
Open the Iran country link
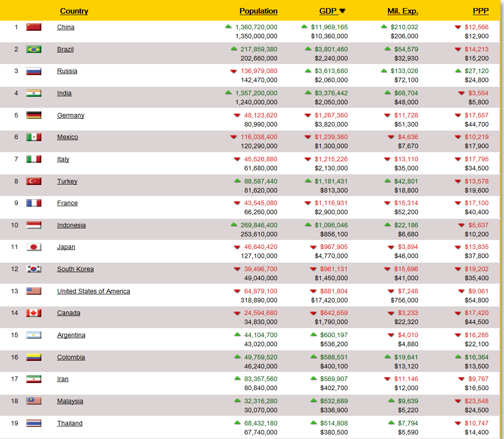[63, 379]
